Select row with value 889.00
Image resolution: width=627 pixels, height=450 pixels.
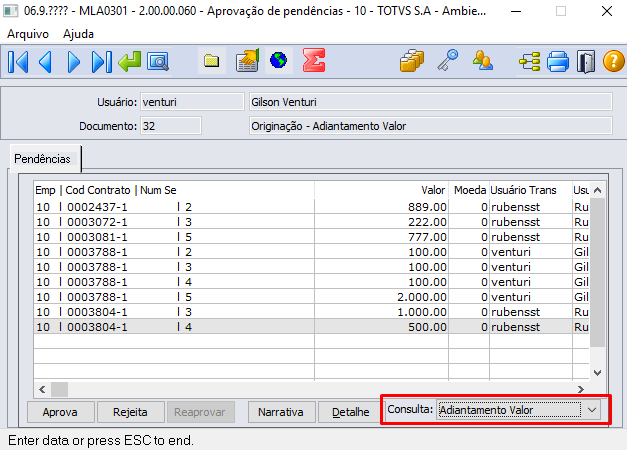click(x=312, y=207)
